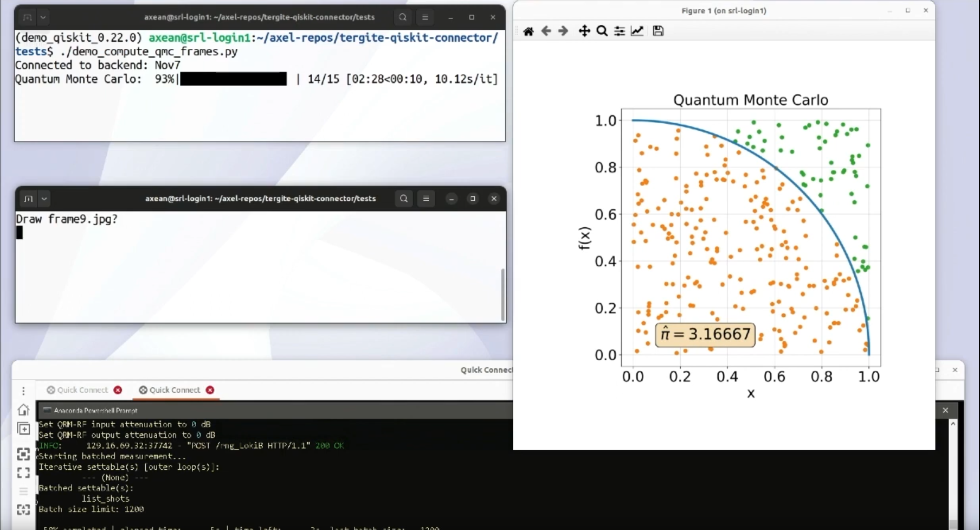This screenshot has height=530, width=980.
Task: Select the Zoom to rectangle tool
Action: pos(602,31)
